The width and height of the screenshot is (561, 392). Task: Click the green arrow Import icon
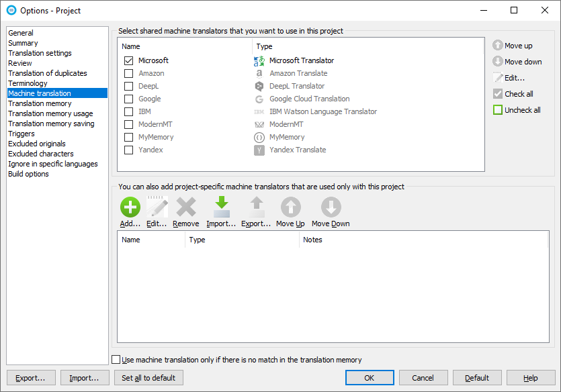222,207
